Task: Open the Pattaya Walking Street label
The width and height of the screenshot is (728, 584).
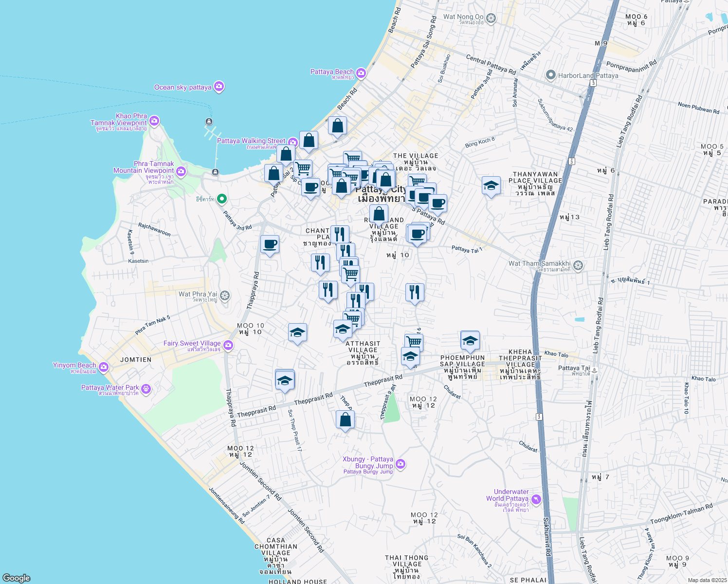Action: pyautogui.click(x=251, y=141)
